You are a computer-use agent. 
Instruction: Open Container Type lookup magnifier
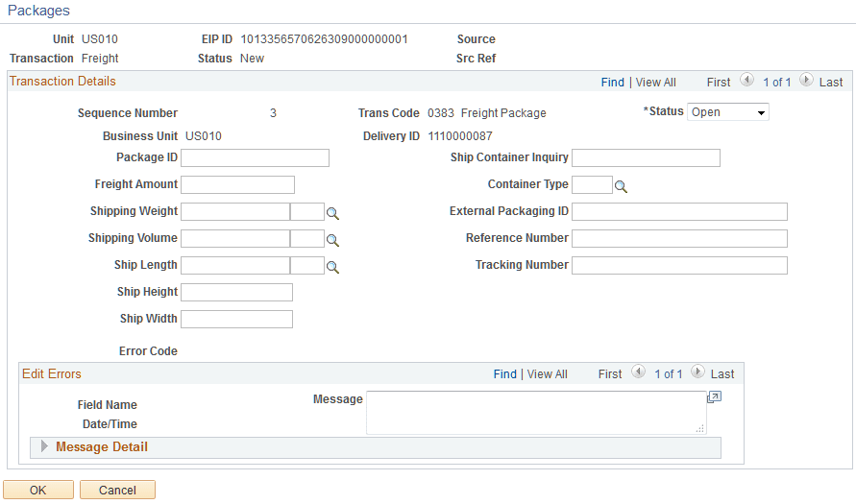621,186
